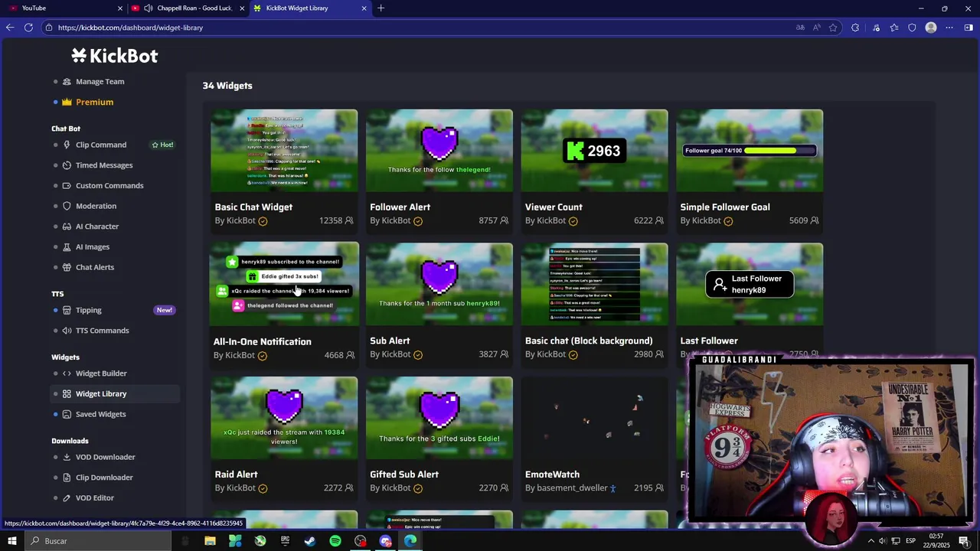Image resolution: width=980 pixels, height=551 pixels.
Task: Click the Saved Widgets bookmark icon
Action: [67, 414]
